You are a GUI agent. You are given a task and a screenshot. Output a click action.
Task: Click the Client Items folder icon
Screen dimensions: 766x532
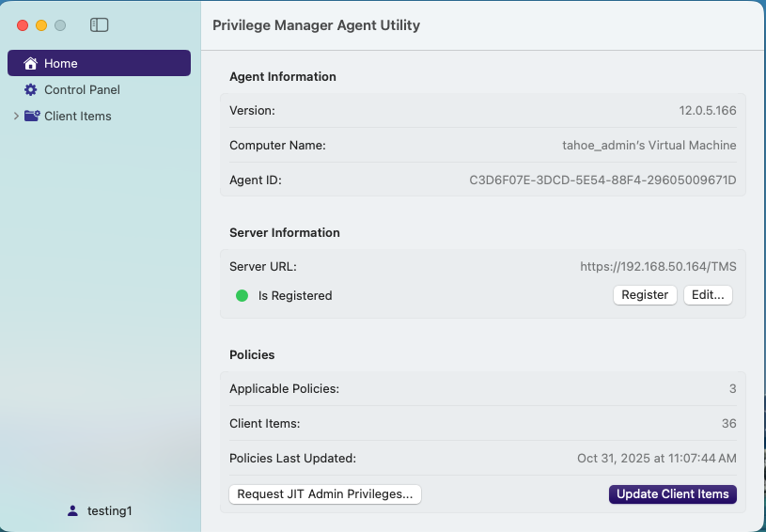[32, 116]
